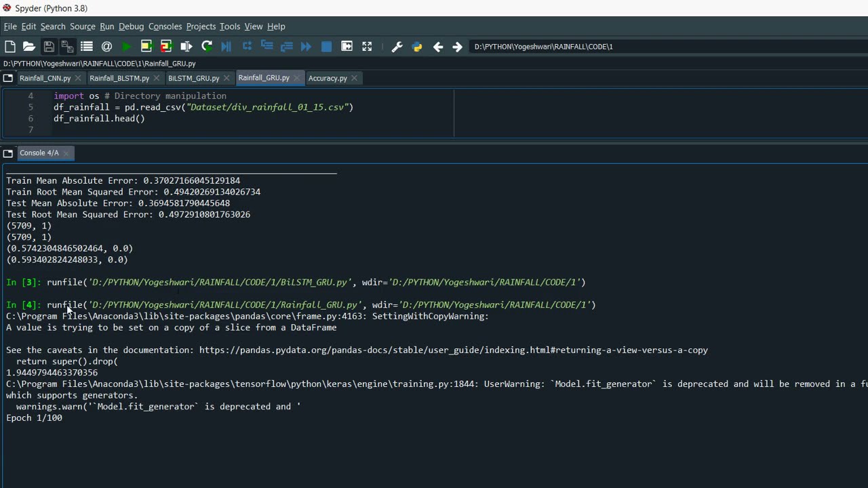Open the Source menu
The height and width of the screenshot is (488, 868).
click(83, 26)
